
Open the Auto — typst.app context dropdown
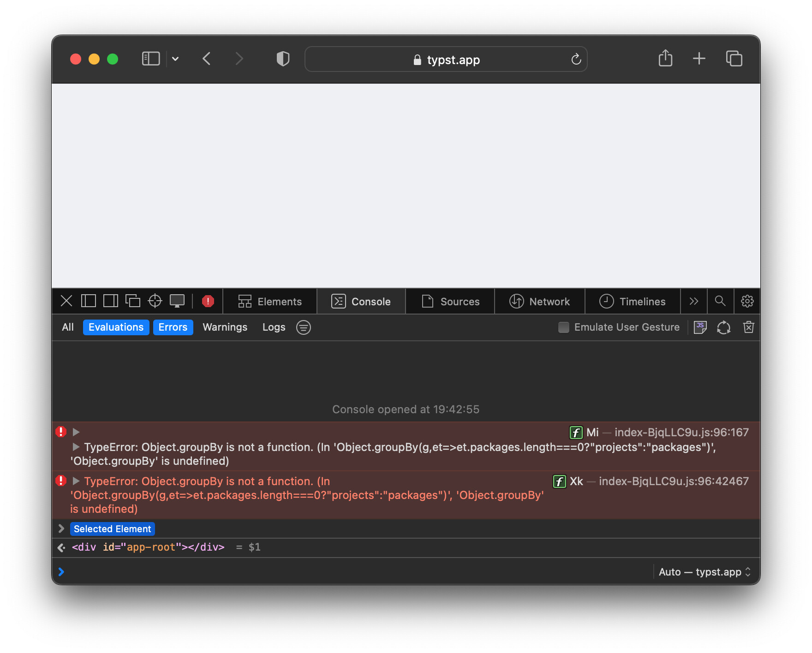(x=705, y=572)
